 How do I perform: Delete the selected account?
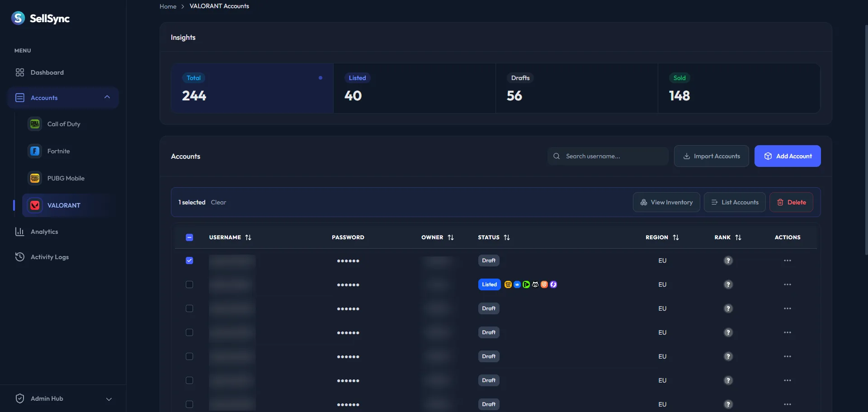(x=791, y=202)
